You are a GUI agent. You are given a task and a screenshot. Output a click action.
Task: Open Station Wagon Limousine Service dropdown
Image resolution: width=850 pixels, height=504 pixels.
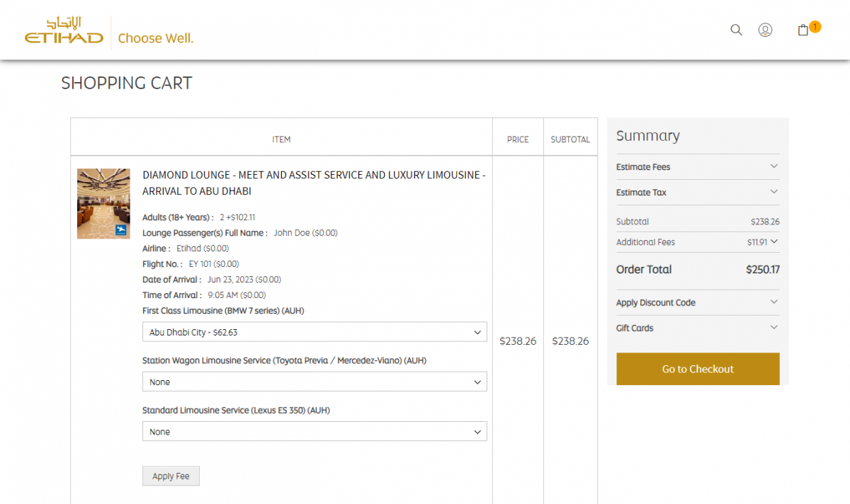point(314,382)
